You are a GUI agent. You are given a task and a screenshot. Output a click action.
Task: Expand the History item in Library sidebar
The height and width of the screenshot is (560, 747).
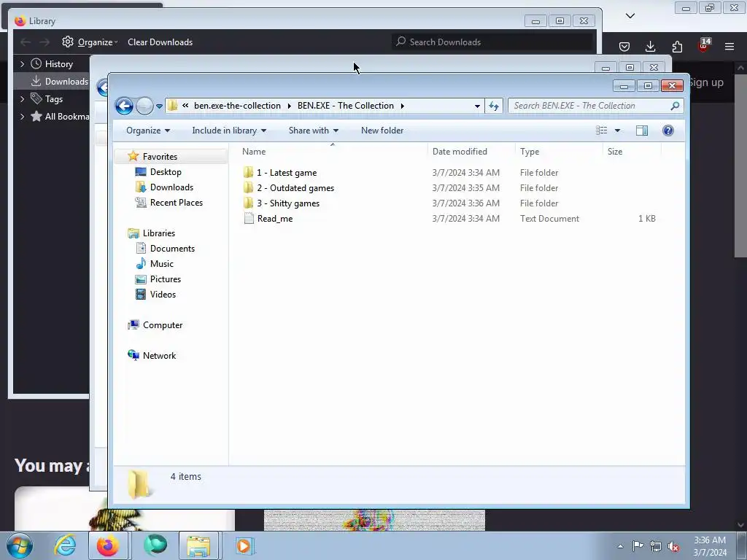22,64
